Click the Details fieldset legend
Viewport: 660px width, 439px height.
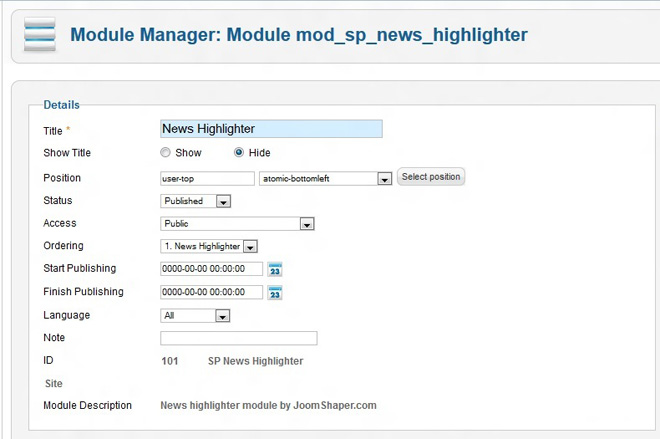click(x=62, y=105)
